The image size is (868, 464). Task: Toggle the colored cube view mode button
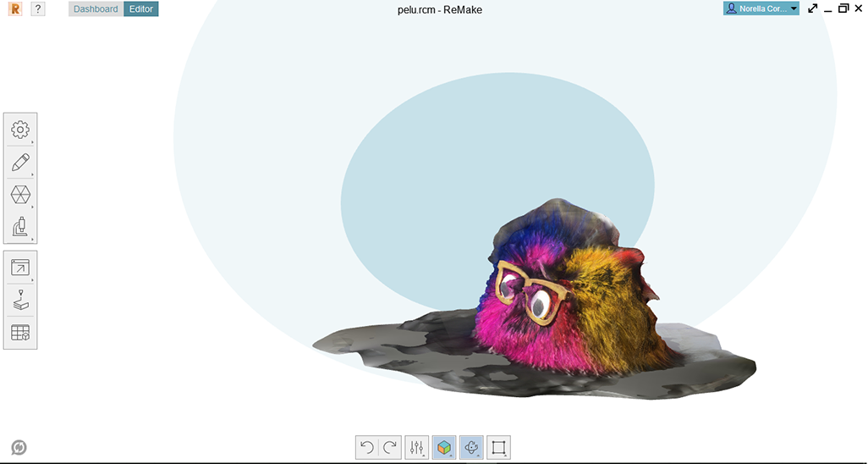[444, 447]
